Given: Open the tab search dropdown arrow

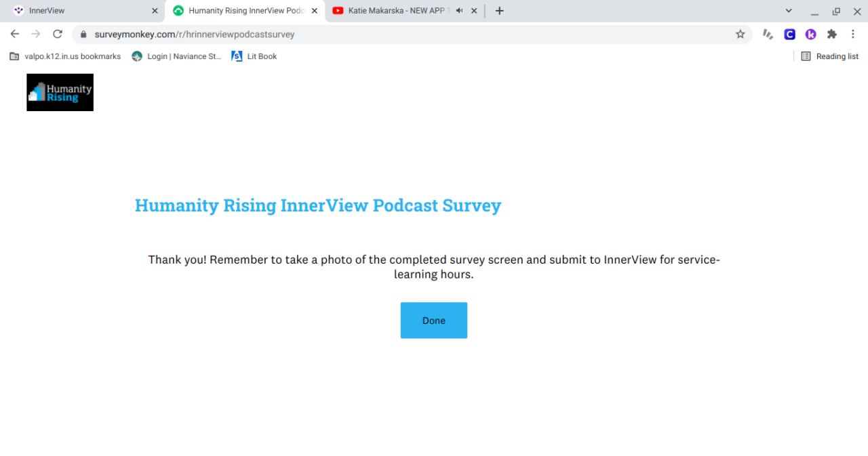Looking at the screenshot, I should tap(789, 11).
